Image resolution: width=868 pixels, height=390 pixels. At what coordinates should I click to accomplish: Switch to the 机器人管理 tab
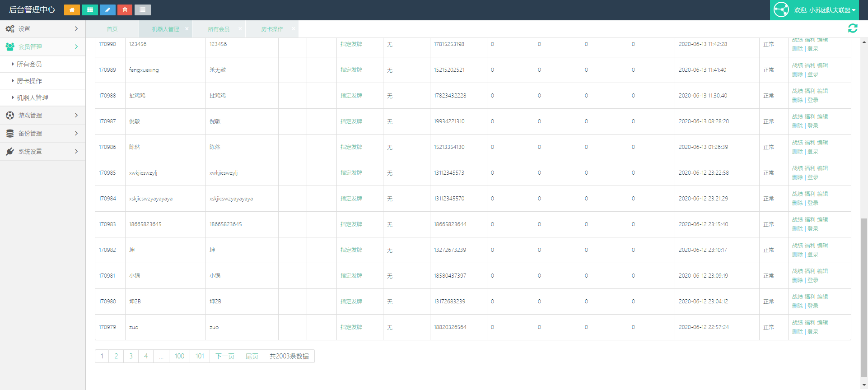point(165,29)
